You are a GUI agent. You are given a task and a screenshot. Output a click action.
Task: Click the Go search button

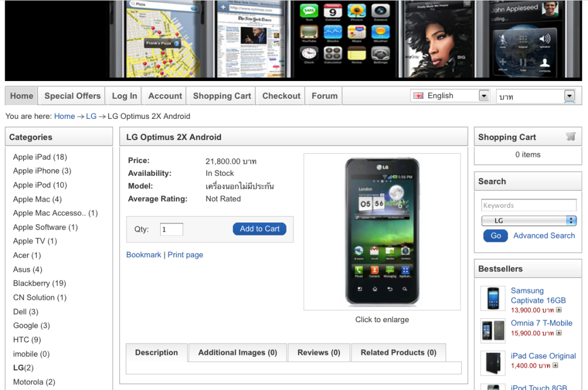pyautogui.click(x=496, y=235)
